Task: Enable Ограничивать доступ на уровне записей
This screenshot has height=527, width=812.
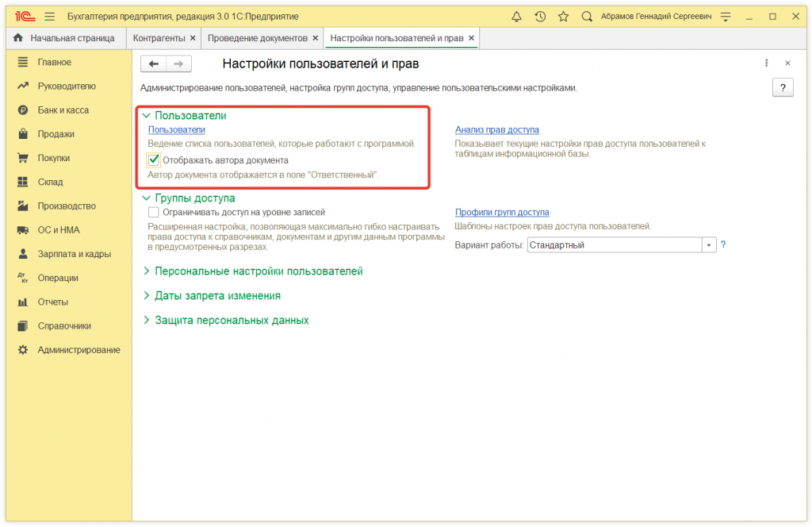Action: point(154,213)
